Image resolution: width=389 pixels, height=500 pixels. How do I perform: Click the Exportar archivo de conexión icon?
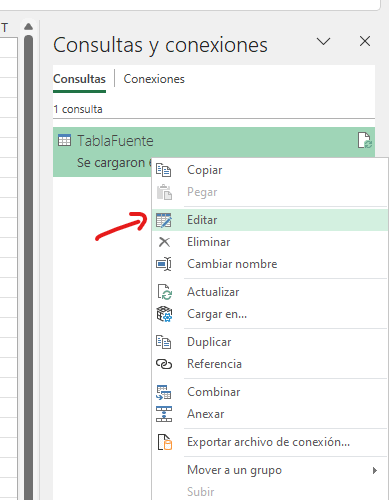tap(165, 442)
